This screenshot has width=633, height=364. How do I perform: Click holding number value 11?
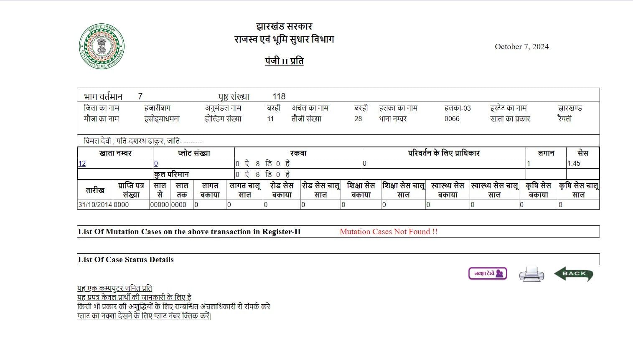[270, 119]
